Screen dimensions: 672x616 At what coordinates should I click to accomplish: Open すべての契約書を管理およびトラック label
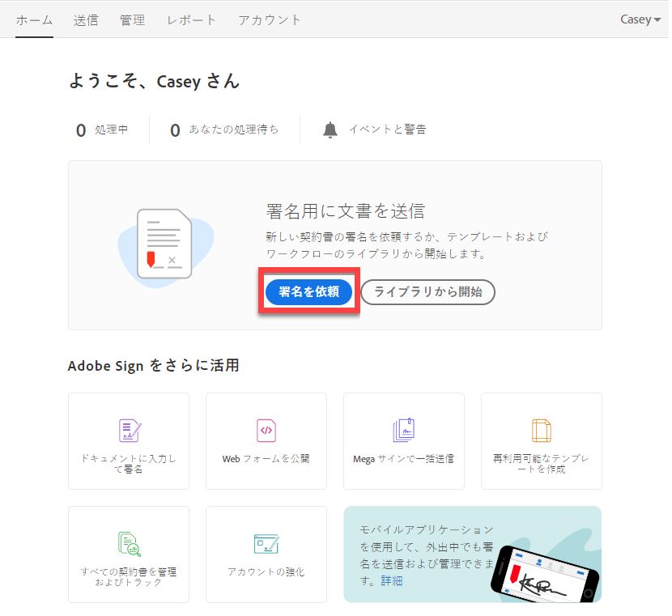(x=129, y=577)
